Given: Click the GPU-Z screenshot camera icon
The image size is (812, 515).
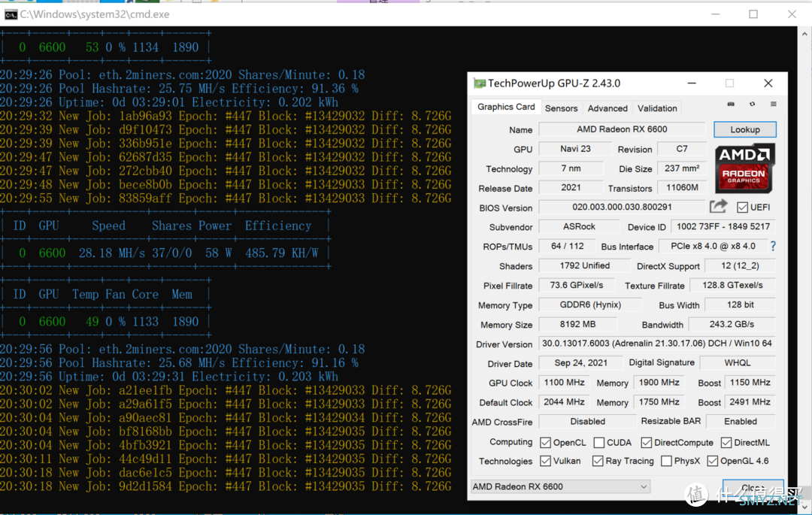Looking at the screenshot, I should click(731, 104).
